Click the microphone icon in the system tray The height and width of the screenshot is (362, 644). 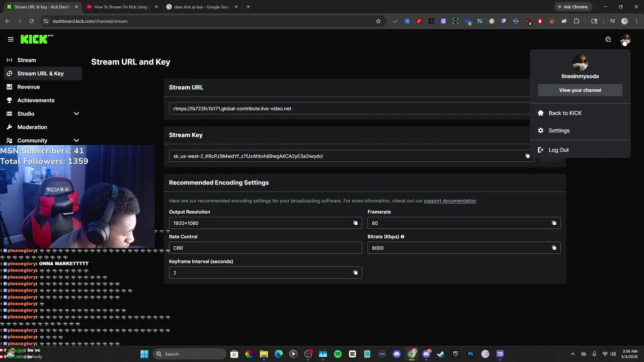click(594, 354)
